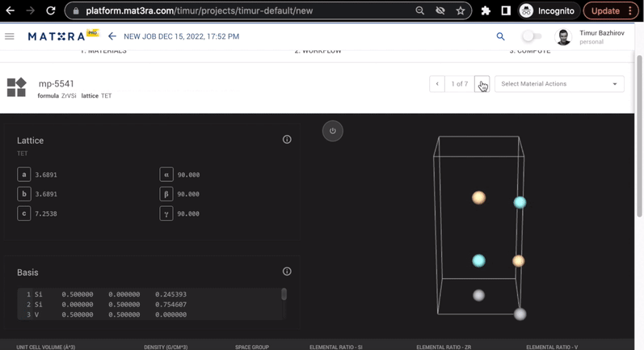This screenshot has width=644, height=350.
Task: Edit alpha angle value 90.000
Action: pos(188,175)
